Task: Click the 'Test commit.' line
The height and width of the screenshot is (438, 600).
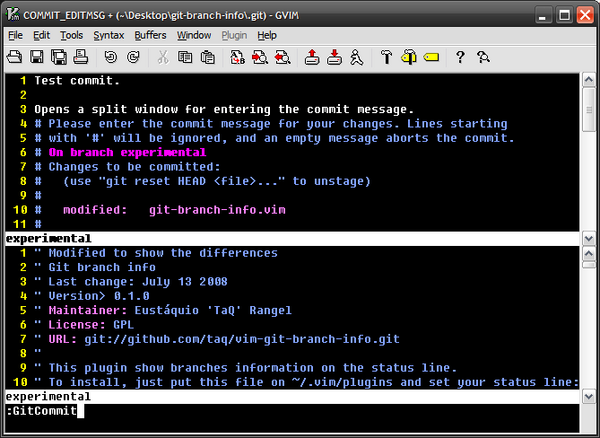Action: point(77,81)
